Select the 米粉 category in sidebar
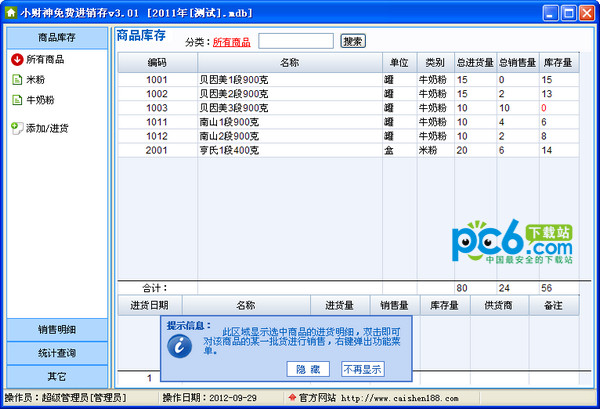The width and height of the screenshot is (600, 409). click(x=36, y=80)
